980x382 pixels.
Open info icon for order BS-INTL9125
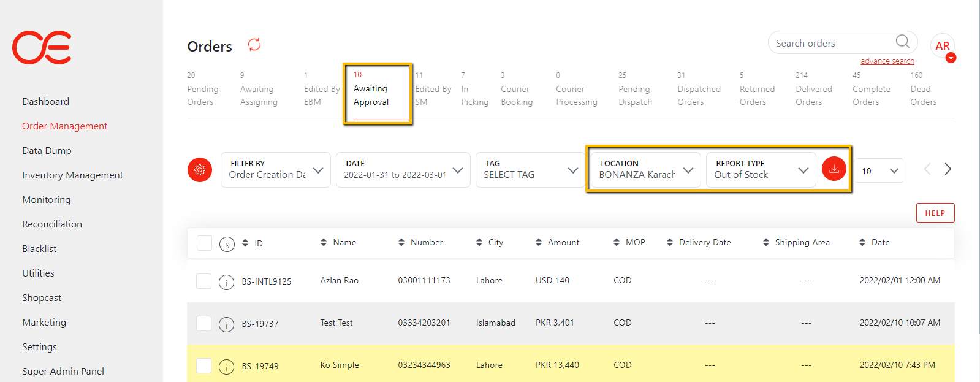[x=227, y=282]
